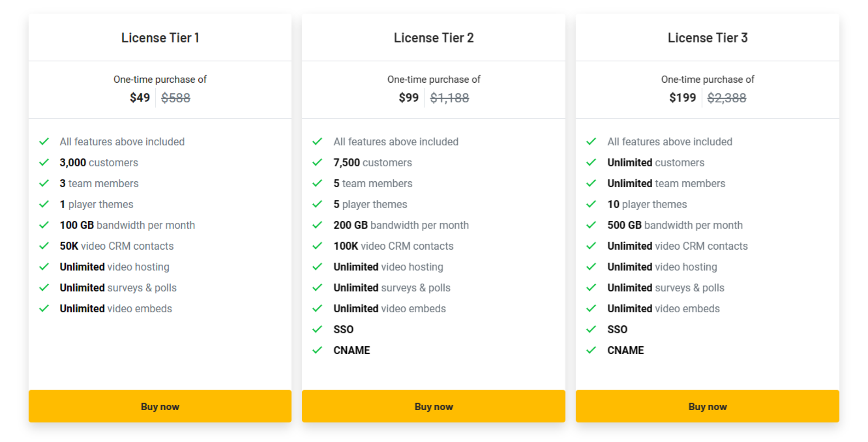Click the crossed-out $1,188 price

click(449, 98)
